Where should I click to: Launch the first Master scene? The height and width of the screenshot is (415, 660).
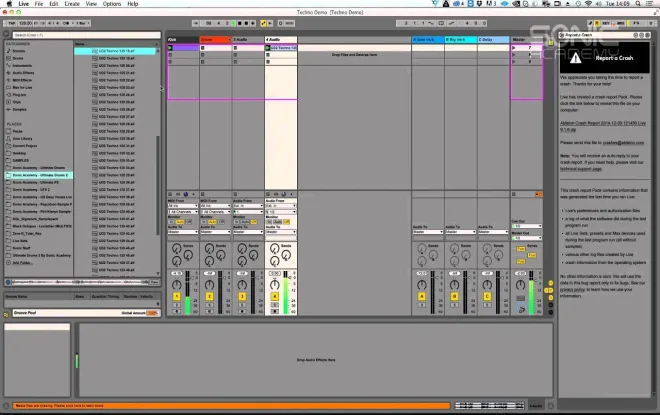514,48
